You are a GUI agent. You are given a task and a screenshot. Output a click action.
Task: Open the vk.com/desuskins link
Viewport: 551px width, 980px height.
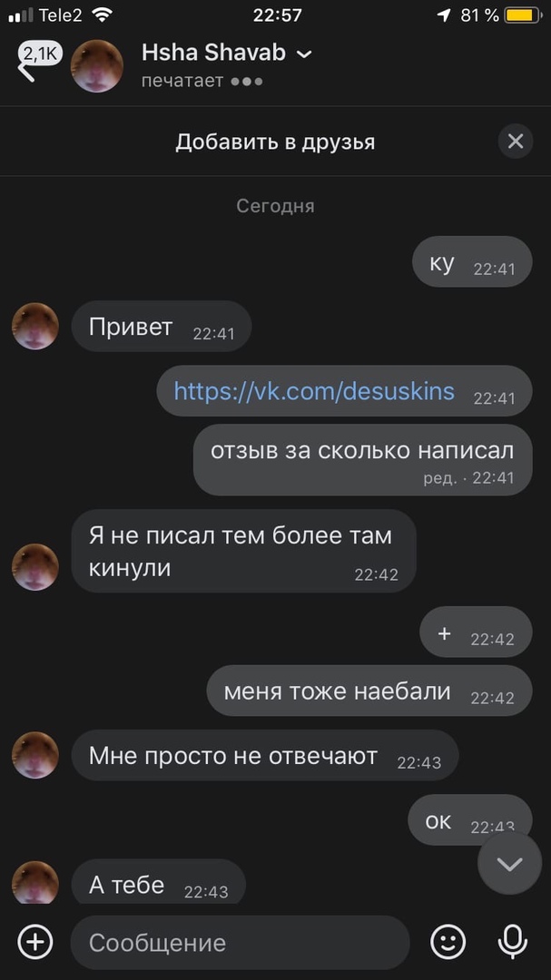click(x=314, y=390)
